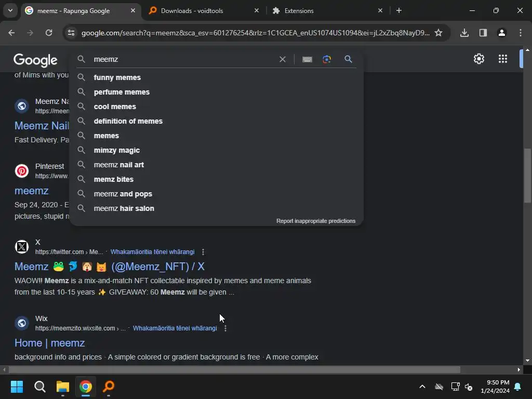Image resolution: width=532 pixels, height=399 pixels.
Task: Open muted volume icon in system tray
Action: coord(469,387)
